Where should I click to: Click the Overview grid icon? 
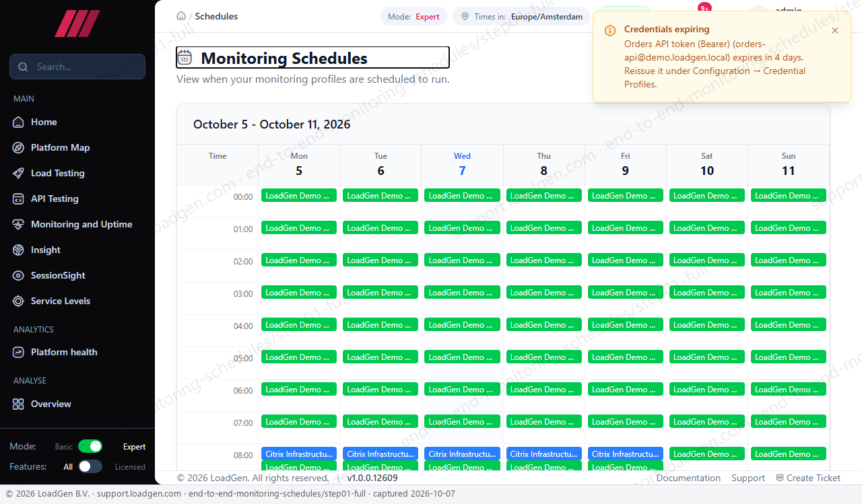coord(18,404)
